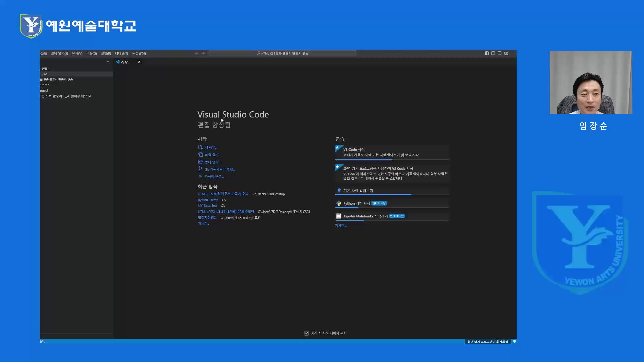Click the go forward arrow in title bar

pos(203,53)
